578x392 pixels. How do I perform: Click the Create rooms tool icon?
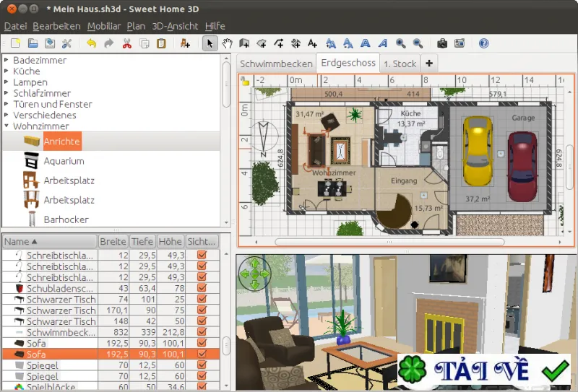pos(262,43)
